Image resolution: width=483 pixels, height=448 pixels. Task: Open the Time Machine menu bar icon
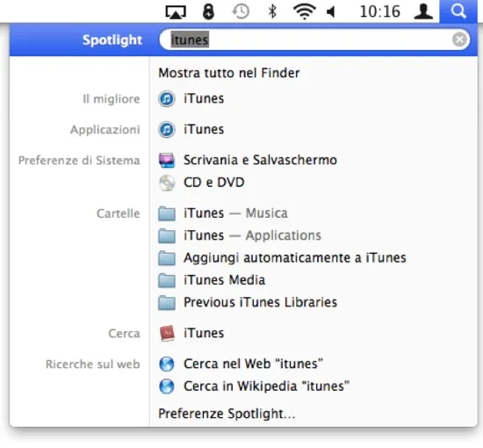[241, 11]
